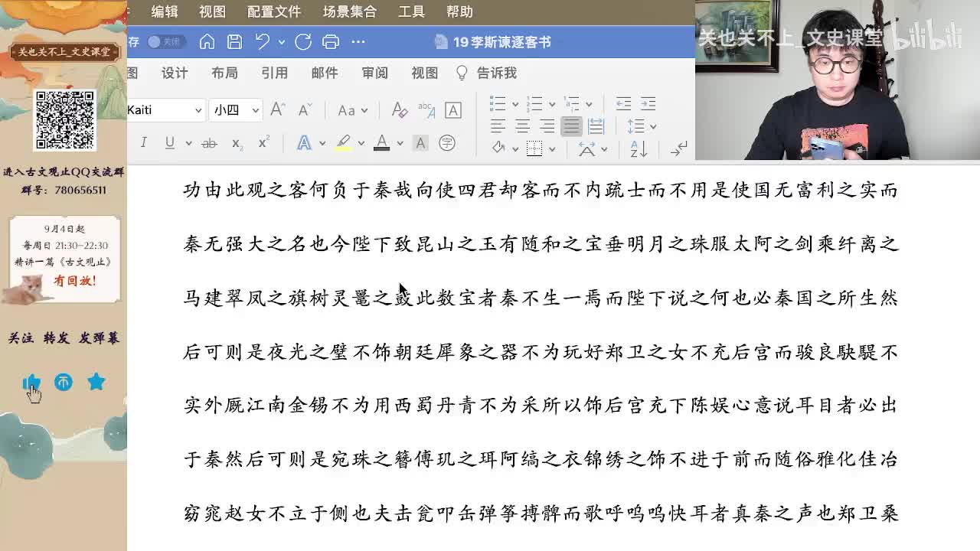Apply the paint bucket shading fill
The image size is (980, 551).
point(498,148)
